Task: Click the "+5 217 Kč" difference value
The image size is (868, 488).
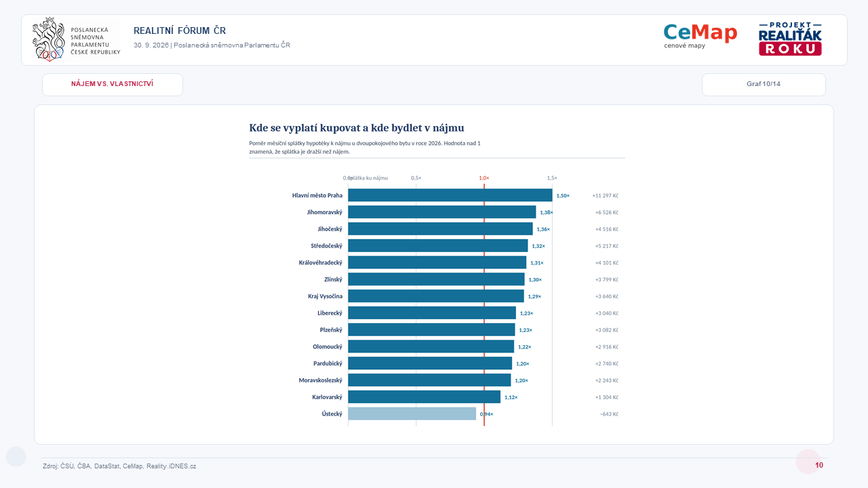Action: (607, 246)
